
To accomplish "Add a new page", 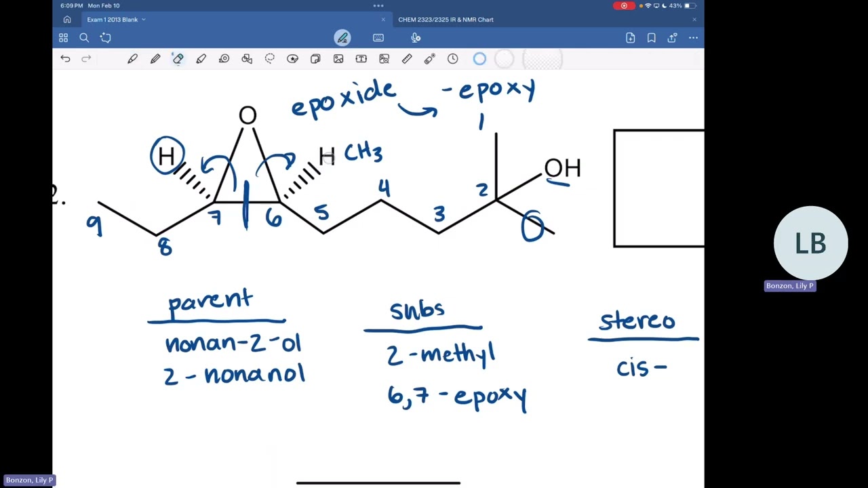I will click(x=631, y=38).
